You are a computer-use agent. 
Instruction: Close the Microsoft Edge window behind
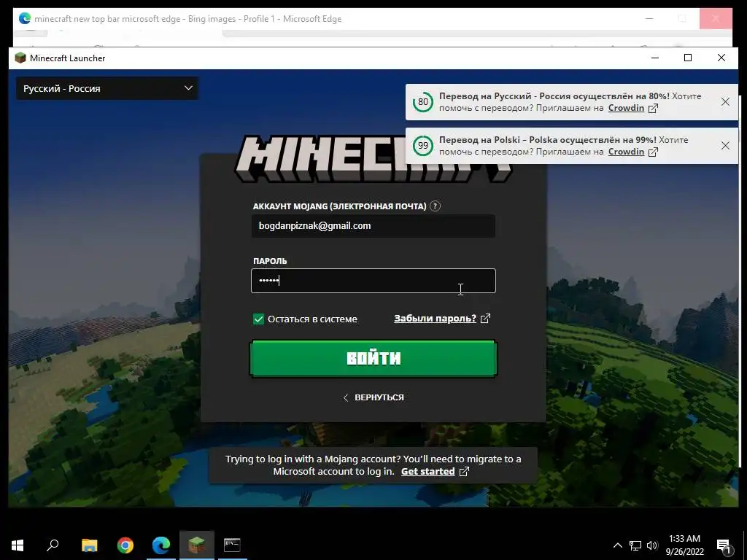coord(716,19)
